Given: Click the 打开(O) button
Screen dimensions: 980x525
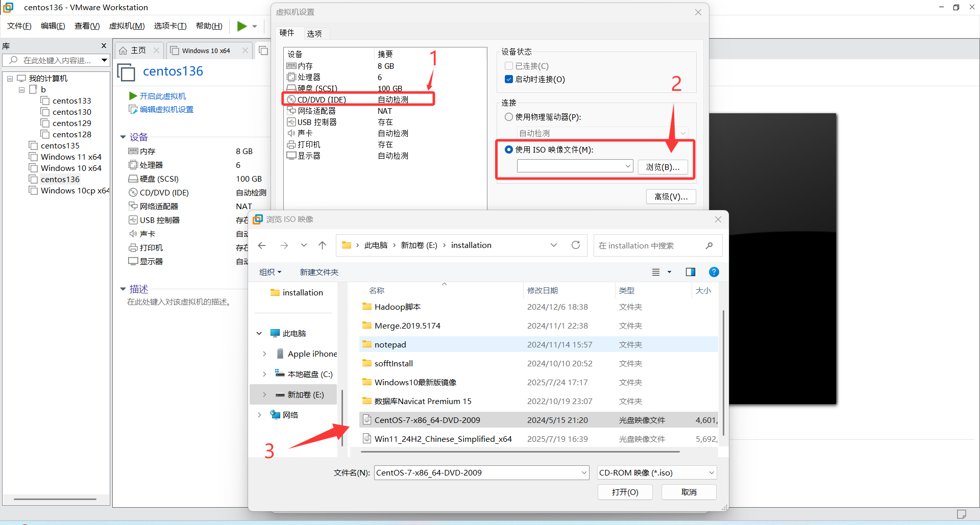Looking at the screenshot, I should [x=625, y=492].
